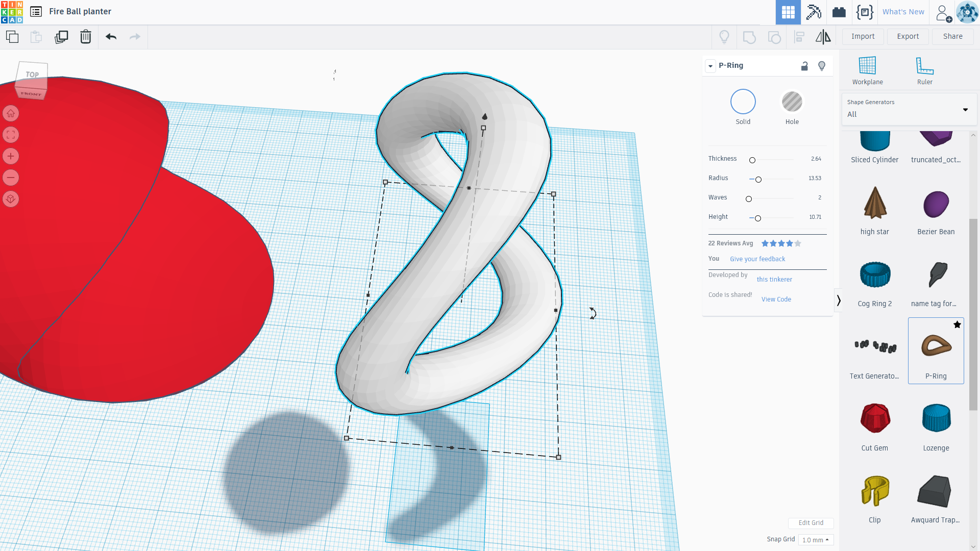Toggle the P-Ring lock icon

[804, 66]
